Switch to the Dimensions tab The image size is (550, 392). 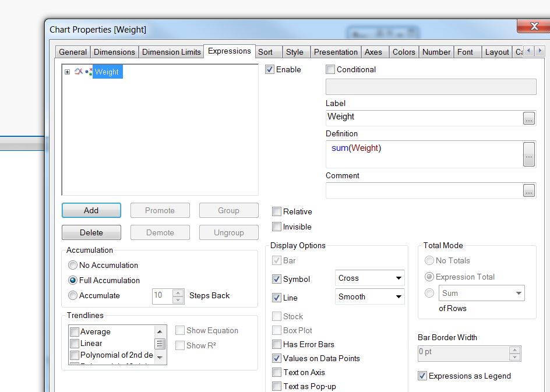pos(114,52)
